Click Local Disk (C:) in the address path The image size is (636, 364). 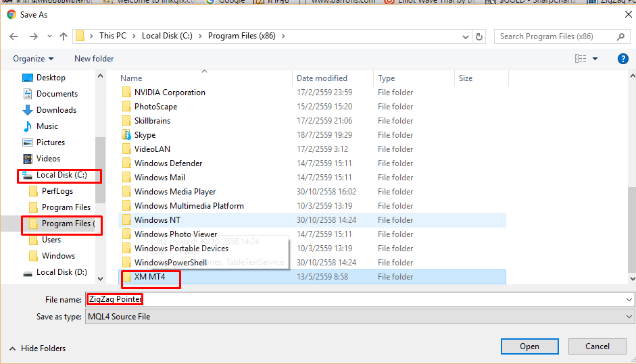(167, 36)
